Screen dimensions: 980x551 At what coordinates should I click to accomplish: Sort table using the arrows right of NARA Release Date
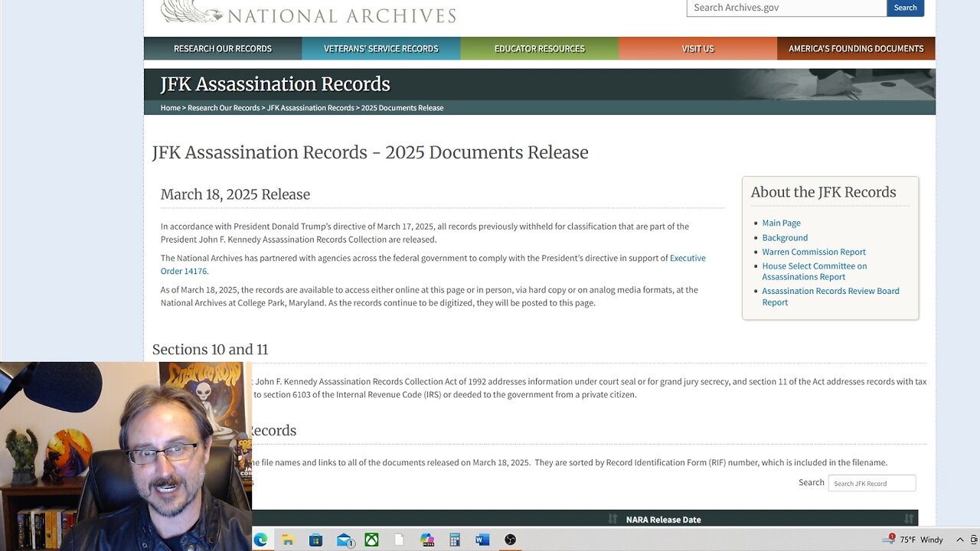point(909,519)
